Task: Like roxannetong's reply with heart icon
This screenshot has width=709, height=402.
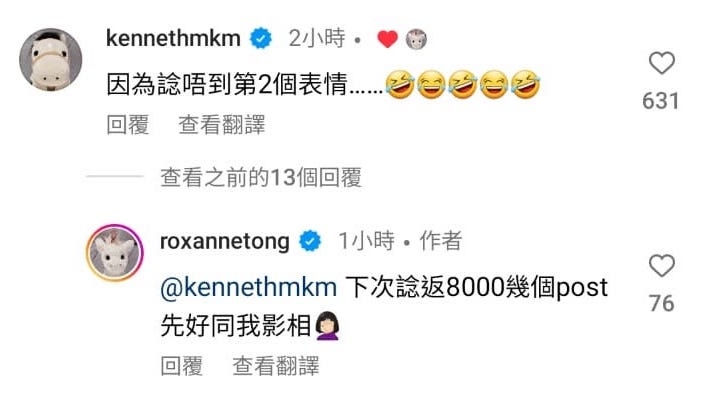Action: [x=662, y=266]
